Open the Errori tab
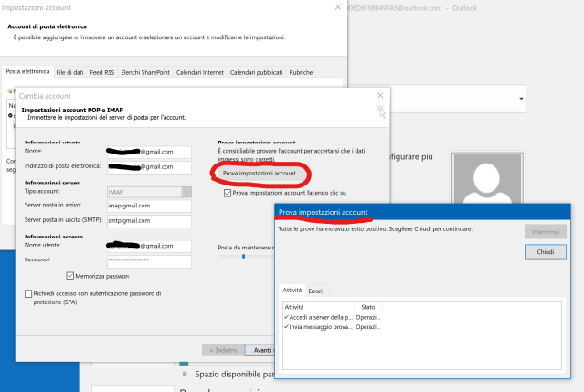Screen dimensions: 584x392 [x=315, y=291]
